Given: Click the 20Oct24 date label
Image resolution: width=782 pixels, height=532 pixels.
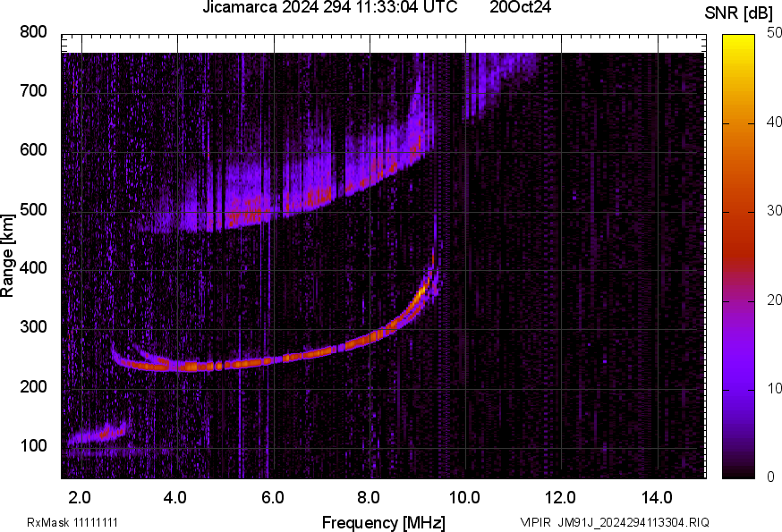Looking at the screenshot, I should click(520, 8).
